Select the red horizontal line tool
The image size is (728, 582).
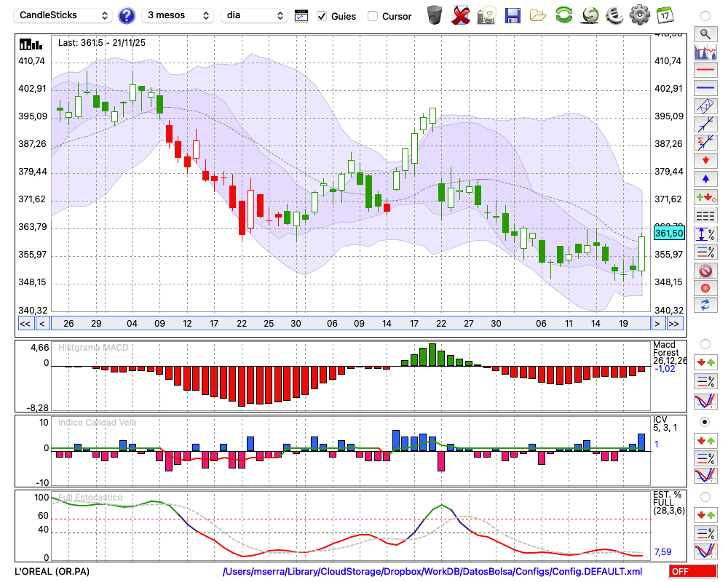pyautogui.click(x=705, y=71)
